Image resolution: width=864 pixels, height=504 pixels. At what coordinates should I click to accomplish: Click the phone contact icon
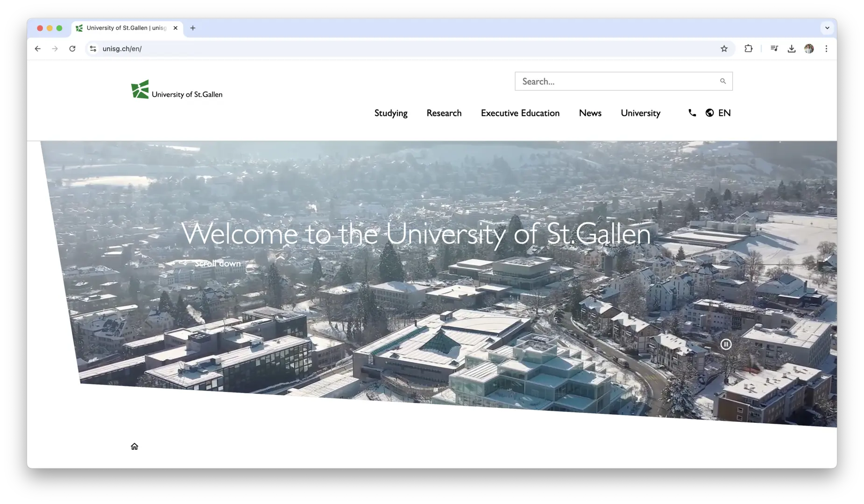692,112
